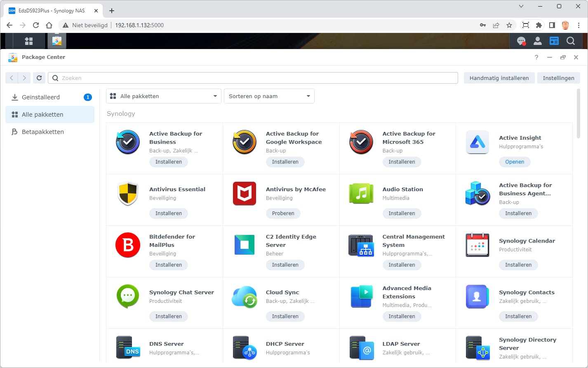Click Proberen for Antivirus by McAfee
Screen dimensions: 588x368
point(283,213)
